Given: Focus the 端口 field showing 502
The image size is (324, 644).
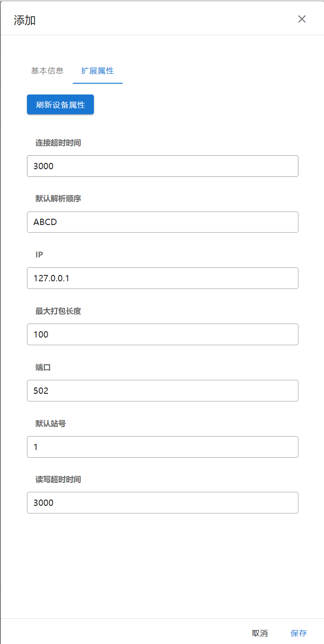Looking at the screenshot, I should pos(162,391).
